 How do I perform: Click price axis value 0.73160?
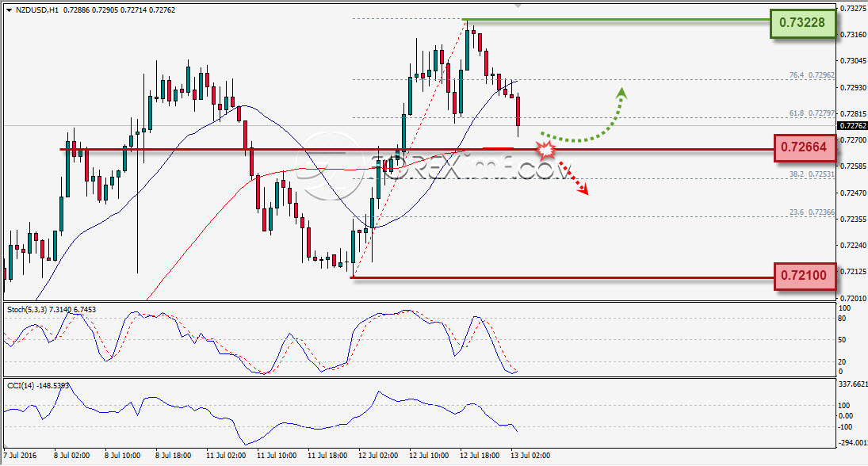coord(853,34)
